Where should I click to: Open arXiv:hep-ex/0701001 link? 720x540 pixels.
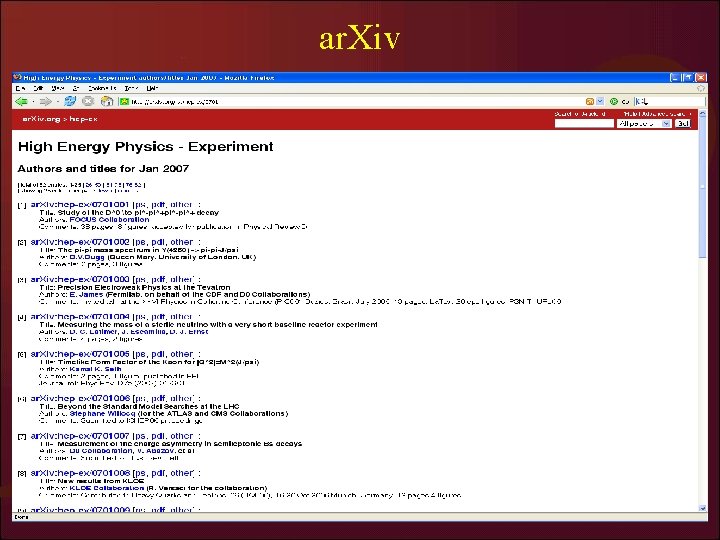click(x=80, y=204)
